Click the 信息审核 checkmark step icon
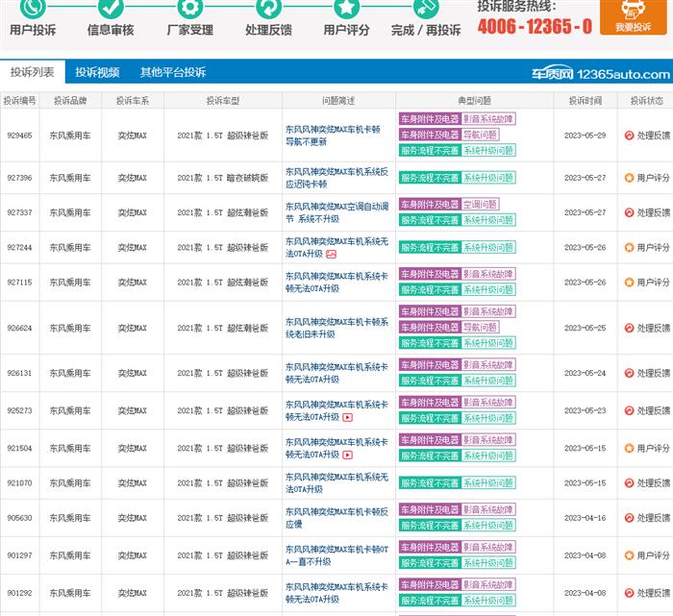Viewport: 673px width, 616px height. click(x=111, y=8)
